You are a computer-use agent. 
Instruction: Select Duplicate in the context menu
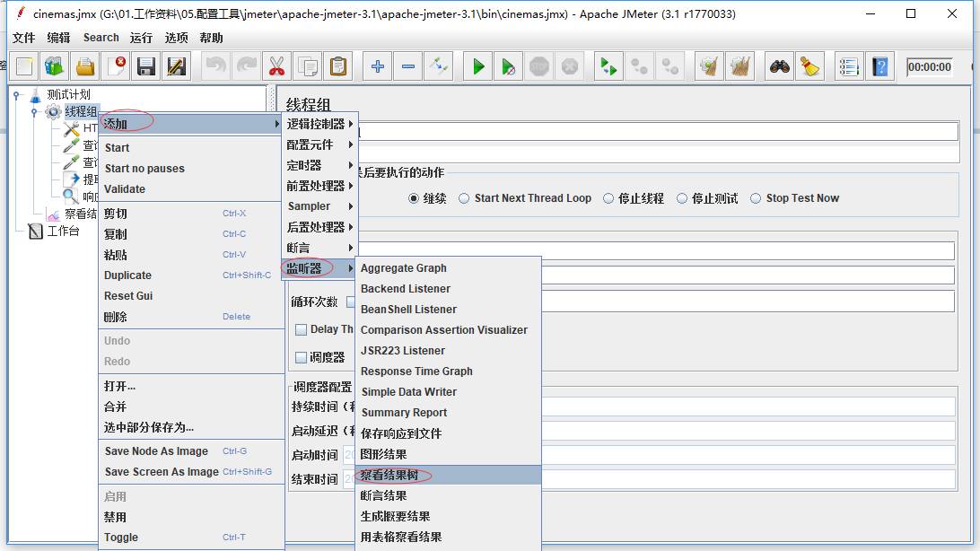click(x=191, y=275)
